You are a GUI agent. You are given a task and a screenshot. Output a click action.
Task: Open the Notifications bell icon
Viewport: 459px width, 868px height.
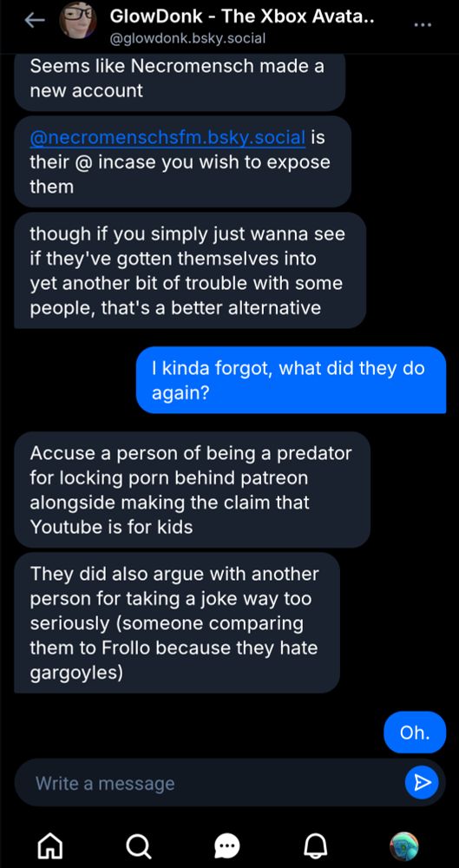tap(316, 845)
